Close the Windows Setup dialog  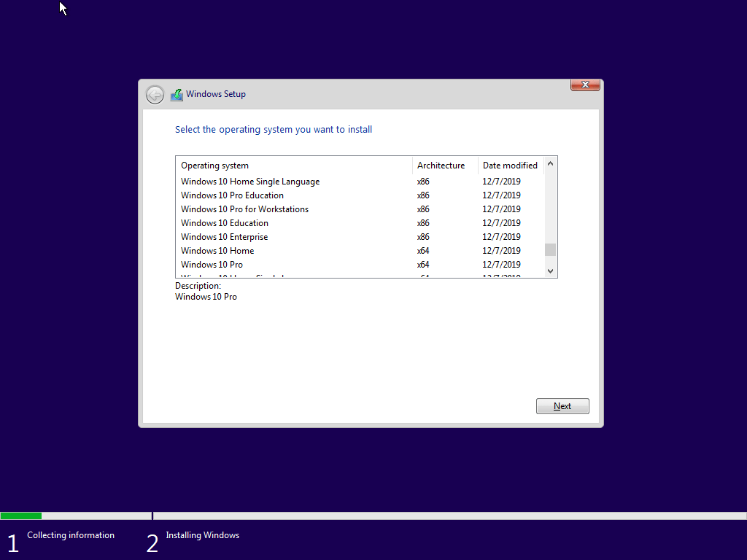click(585, 85)
